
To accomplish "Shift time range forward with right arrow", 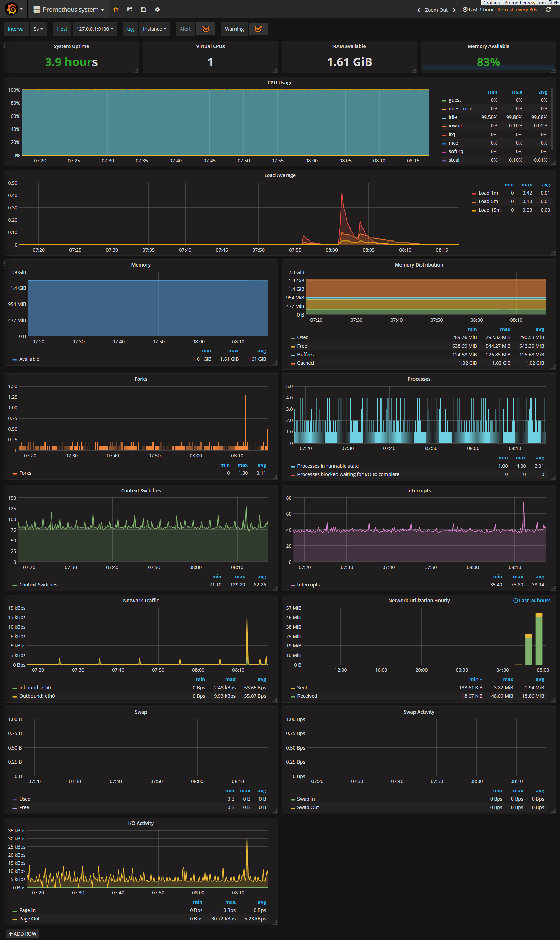I will coord(454,10).
